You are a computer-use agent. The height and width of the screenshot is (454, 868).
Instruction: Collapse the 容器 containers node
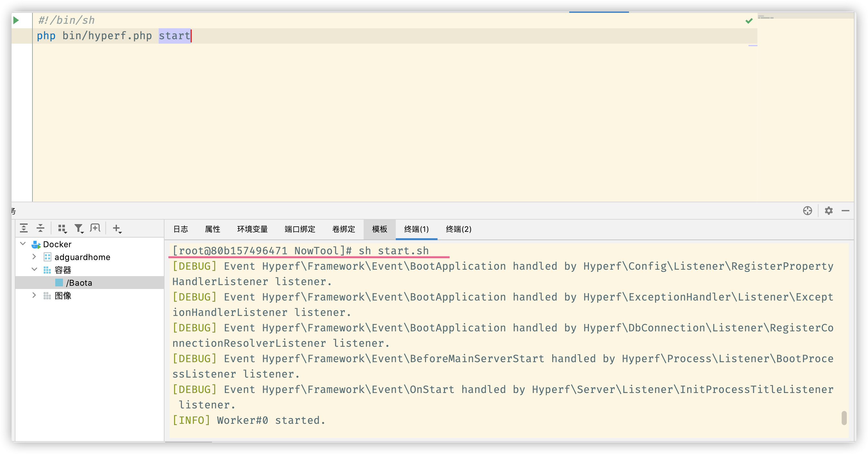(x=34, y=269)
